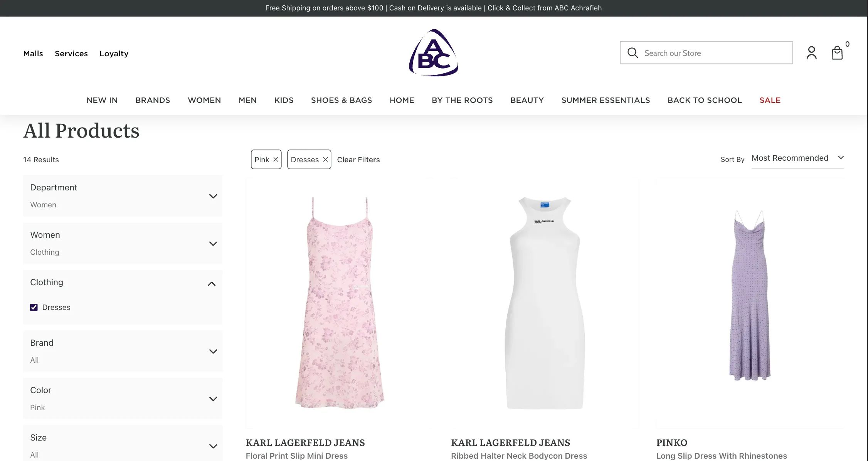Screen dimensions: 868x461
Task: Click the ABC logo to go home
Action: click(x=434, y=53)
